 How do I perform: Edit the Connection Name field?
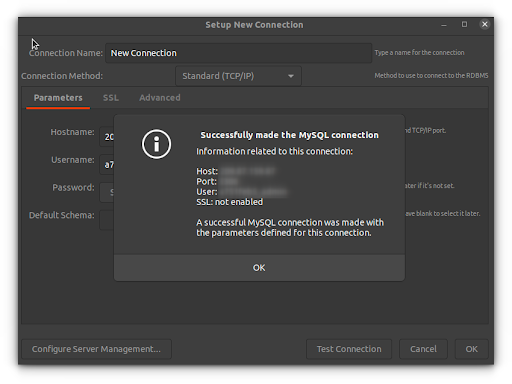[239, 53]
